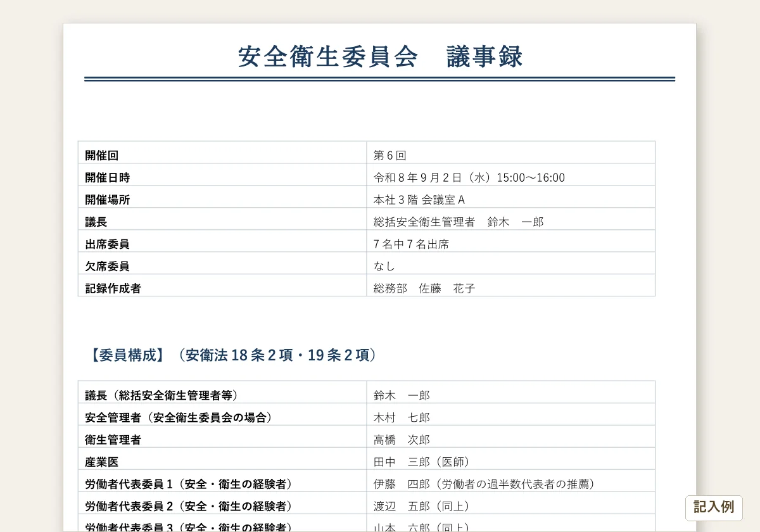Click the title 安全衛生委員会 議事録

tap(380, 56)
